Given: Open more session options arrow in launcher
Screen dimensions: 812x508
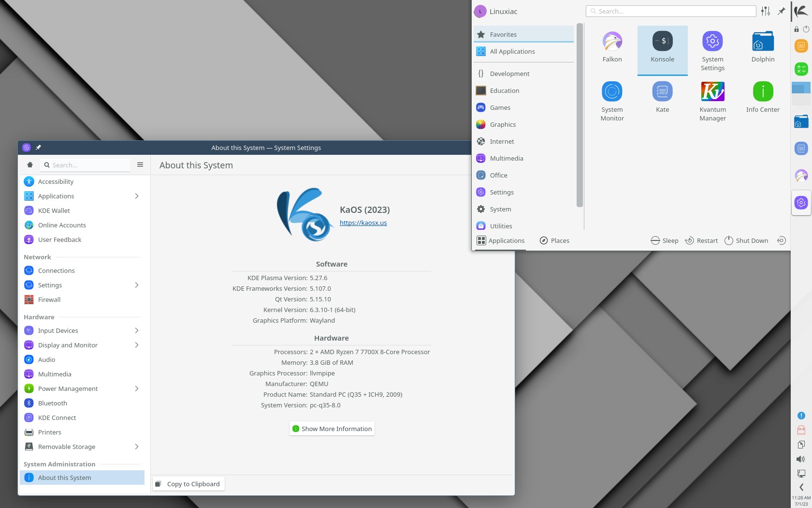Looking at the screenshot, I should tap(782, 240).
